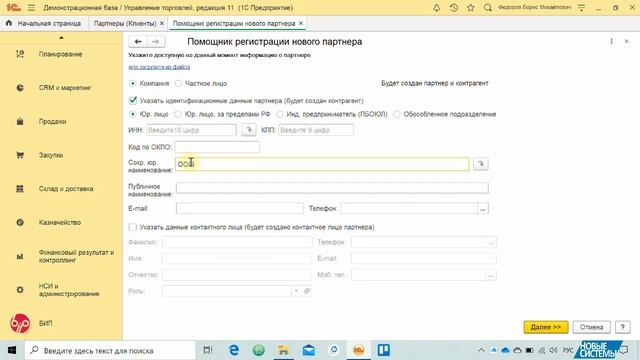This screenshot has width=640, height=360.
Task: Open favorites star icon in title bar
Action: (x=471, y=8)
